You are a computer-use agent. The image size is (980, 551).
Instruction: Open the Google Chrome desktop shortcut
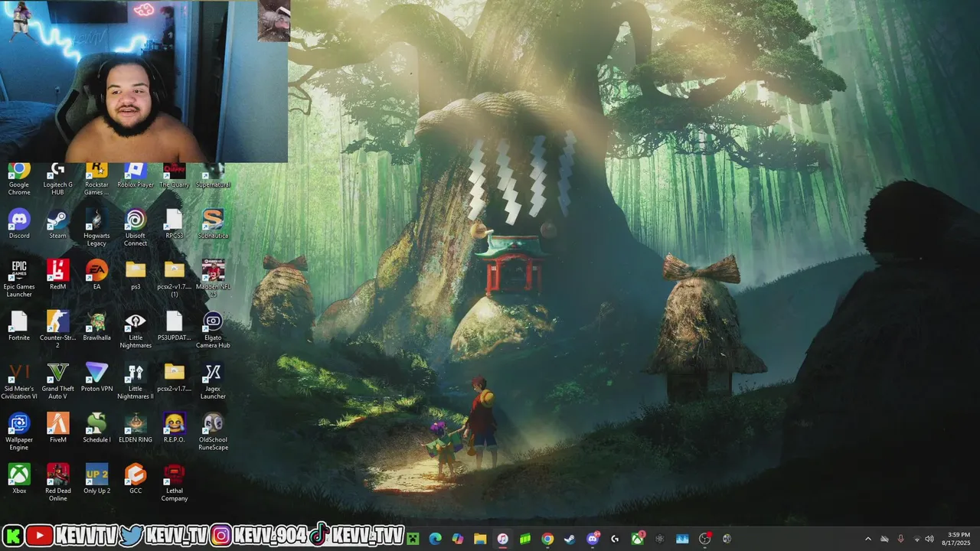tap(19, 178)
